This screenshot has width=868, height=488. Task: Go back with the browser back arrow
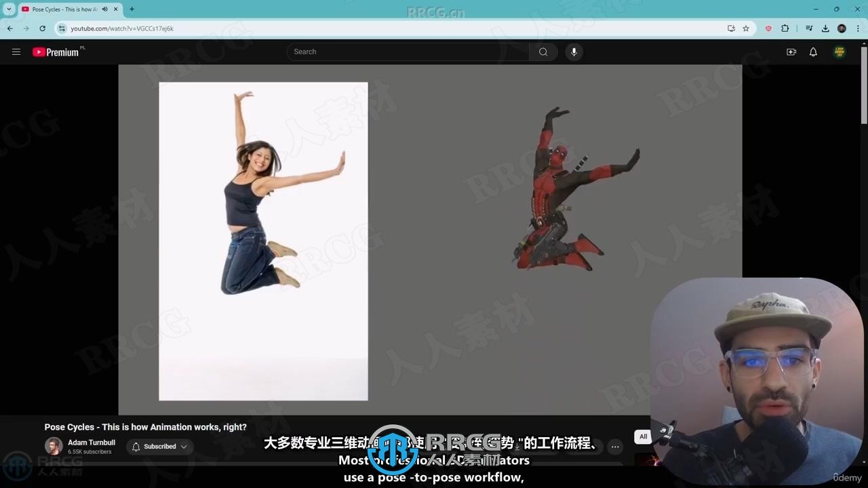click(9, 28)
